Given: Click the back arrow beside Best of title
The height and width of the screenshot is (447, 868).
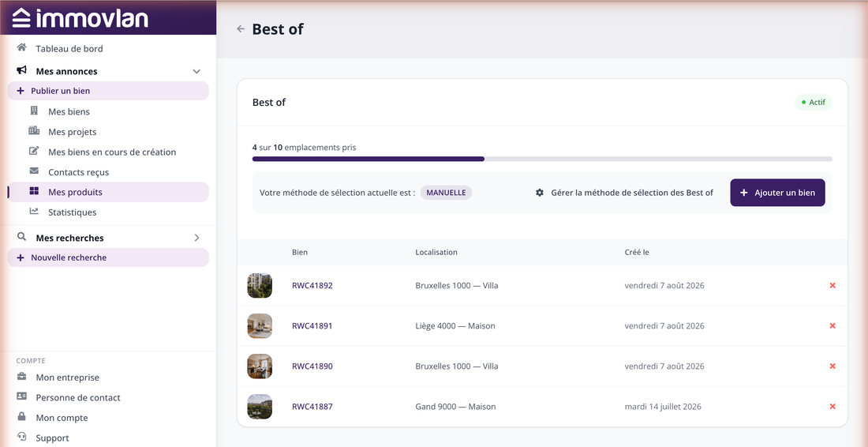Looking at the screenshot, I should click(240, 28).
